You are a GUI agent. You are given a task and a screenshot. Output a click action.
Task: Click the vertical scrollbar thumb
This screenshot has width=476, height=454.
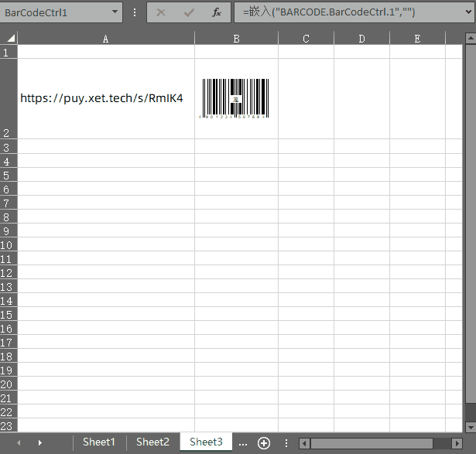point(471,224)
